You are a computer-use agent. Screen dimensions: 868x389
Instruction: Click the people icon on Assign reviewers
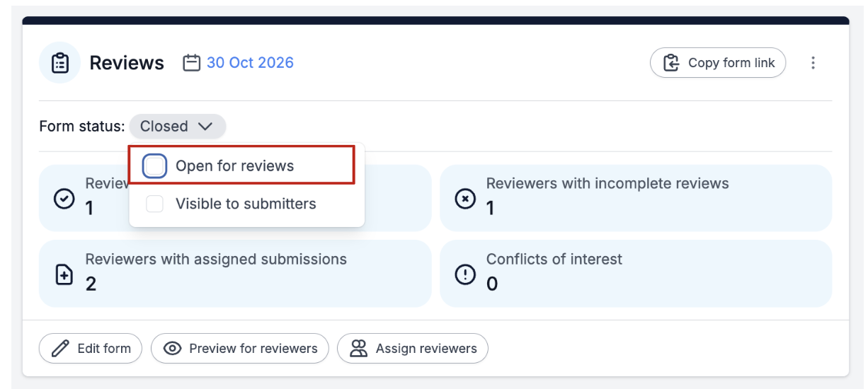point(360,348)
